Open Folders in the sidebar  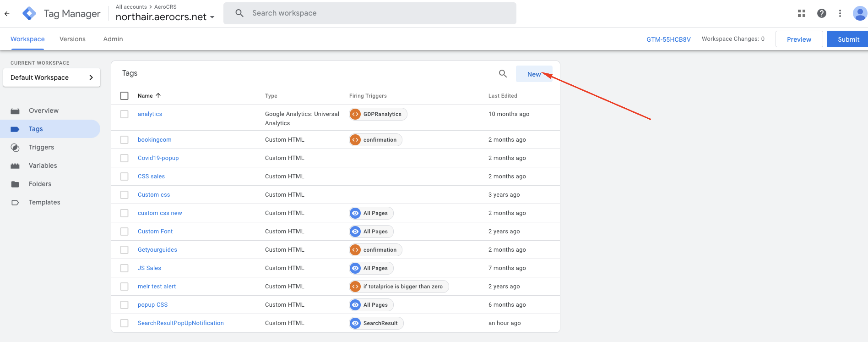click(50, 184)
